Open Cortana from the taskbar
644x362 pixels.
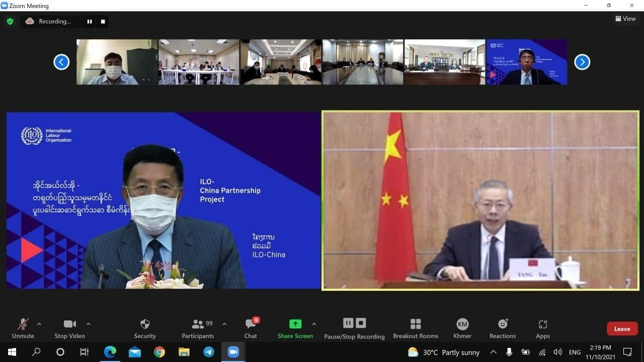click(x=60, y=352)
